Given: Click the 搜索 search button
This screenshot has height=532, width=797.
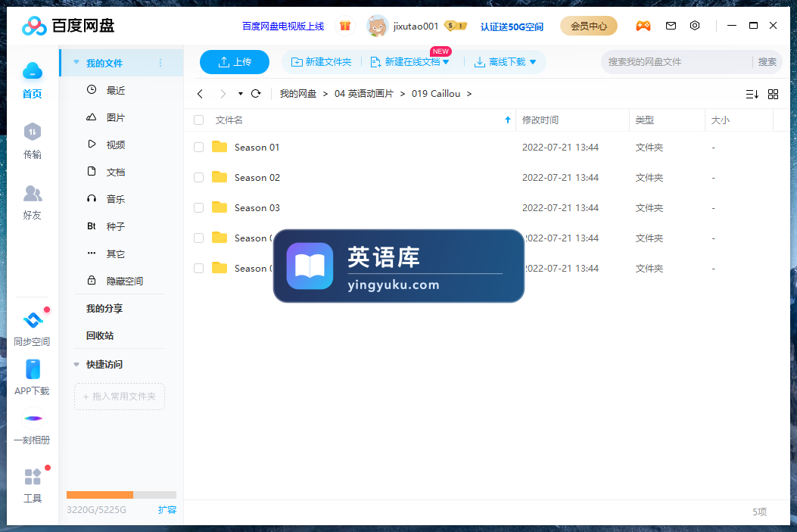Looking at the screenshot, I should coord(767,62).
